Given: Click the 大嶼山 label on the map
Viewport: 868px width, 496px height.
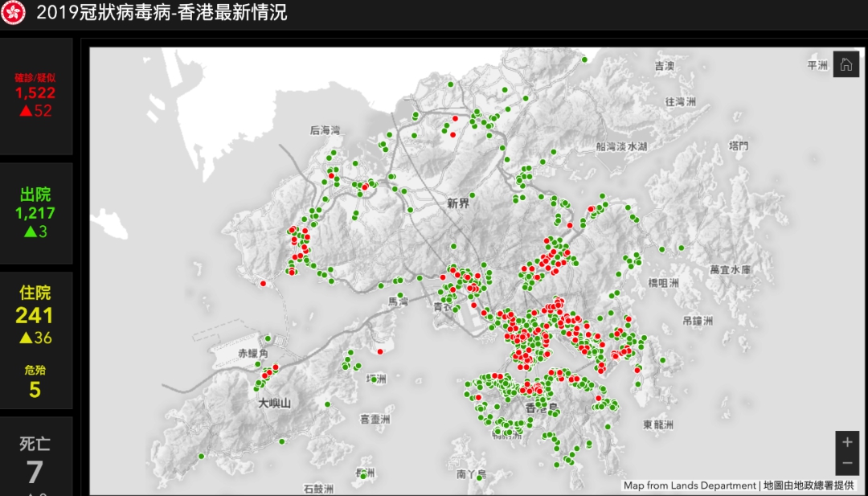Looking at the screenshot, I should [273, 402].
